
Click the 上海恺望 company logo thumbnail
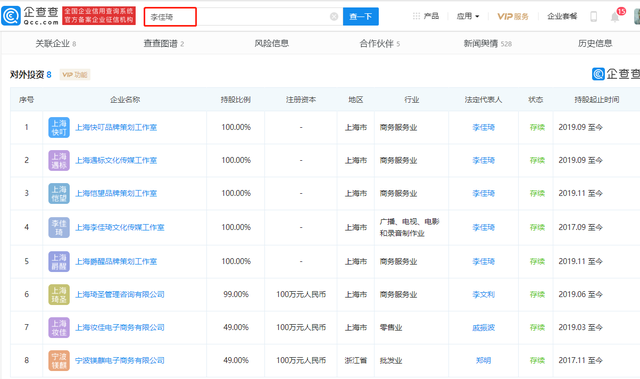(59, 193)
